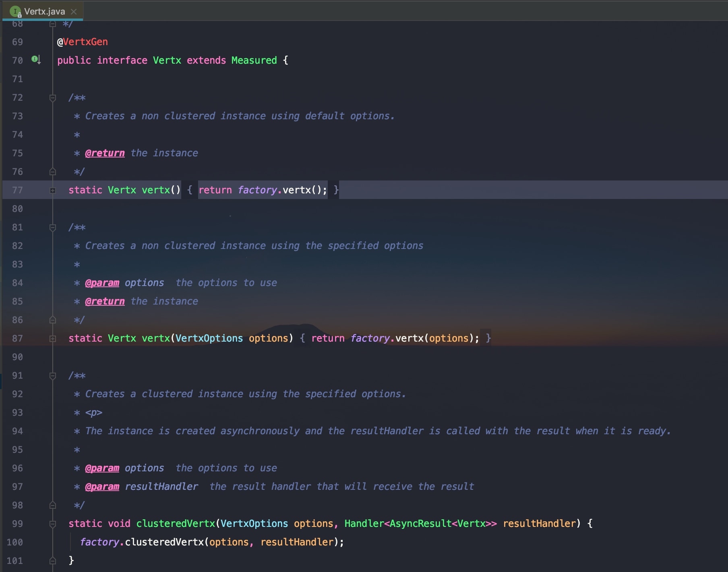Screen dimensions: 728x572
Task: Click the Vertx interface name on line 70
Action: [167, 60]
